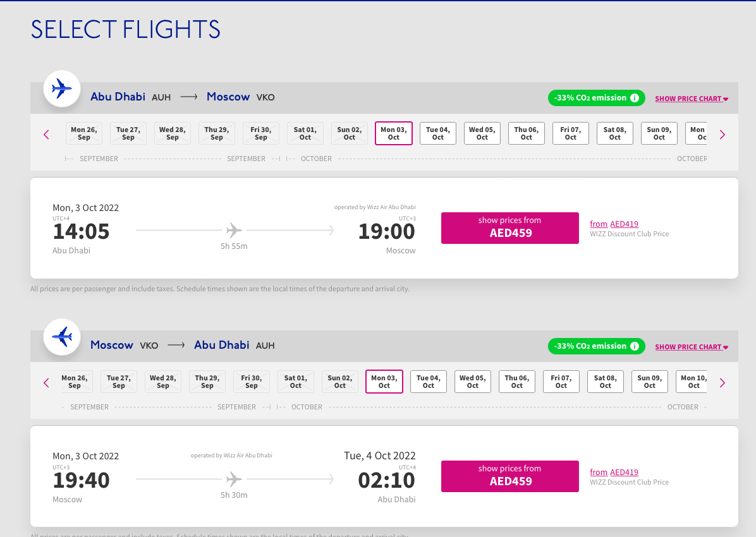Viewport: 756px width, 537px height.
Task: Show prices for 14:05 Abu Dhabi departure
Action: tap(509, 227)
